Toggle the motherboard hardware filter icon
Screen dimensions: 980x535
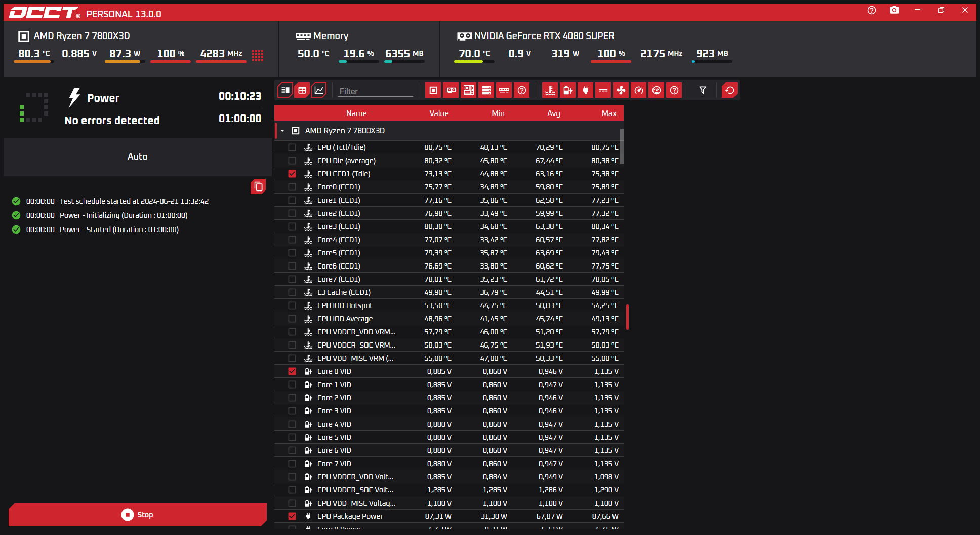point(469,90)
